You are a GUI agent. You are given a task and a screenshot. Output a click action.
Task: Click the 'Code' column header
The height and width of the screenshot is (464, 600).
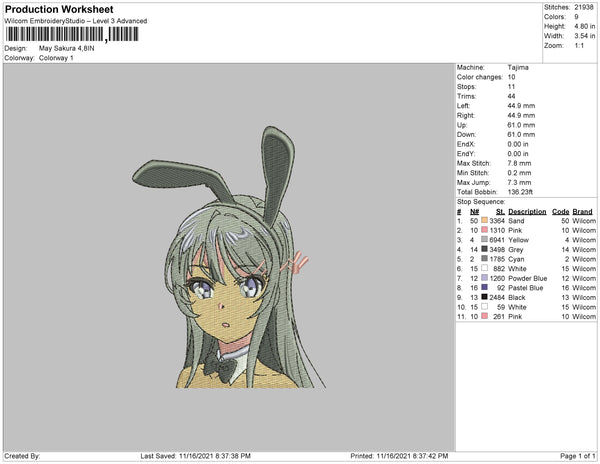(x=561, y=212)
